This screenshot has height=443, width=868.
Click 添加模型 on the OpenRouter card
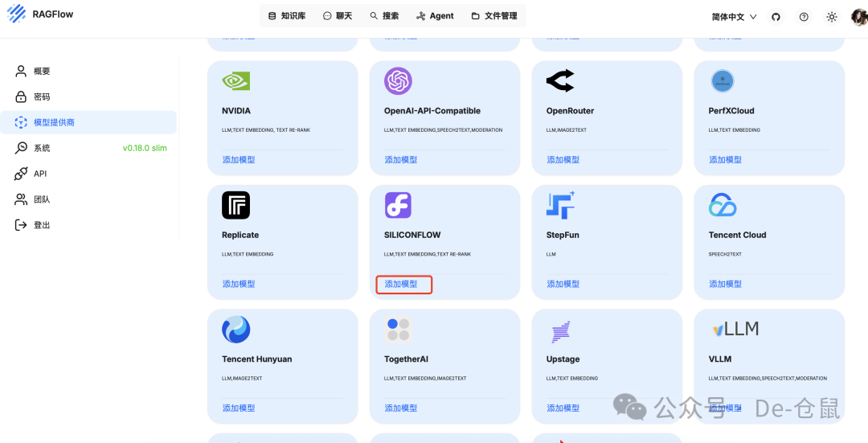[563, 159]
